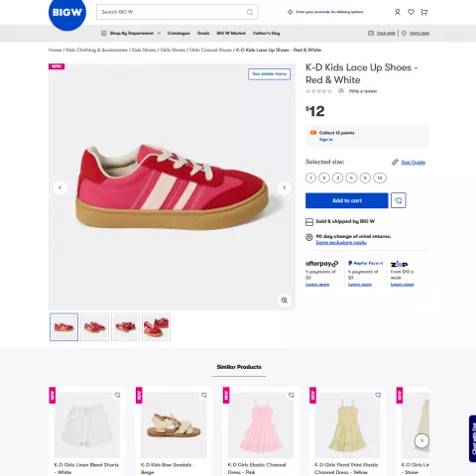The height and width of the screenshot is (476, 476).
Task: Select shoe size 3
Action: pyautogui.click(x=338, y=178)
